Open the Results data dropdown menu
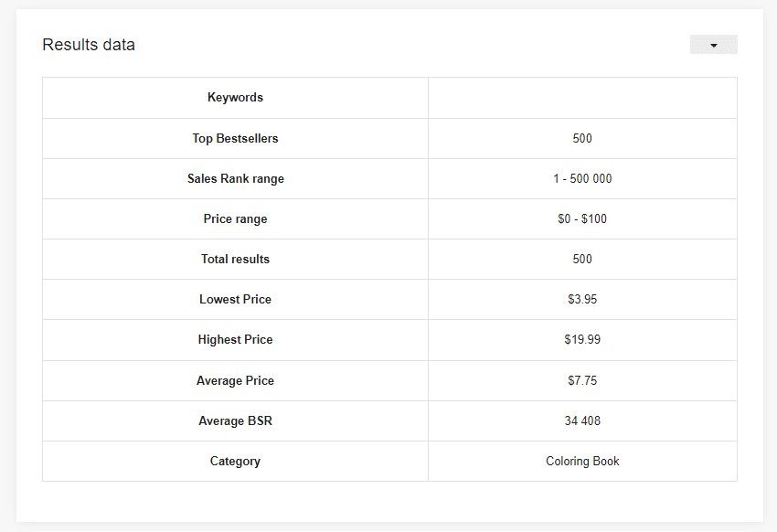Screen dimensions: 777x532 [x=713, y=45]
